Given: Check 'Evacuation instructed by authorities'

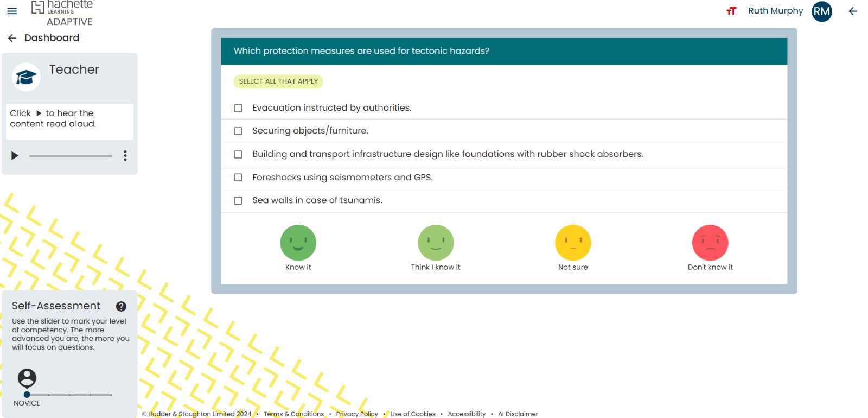Looking at the screenshot, I should coord(238,108).
